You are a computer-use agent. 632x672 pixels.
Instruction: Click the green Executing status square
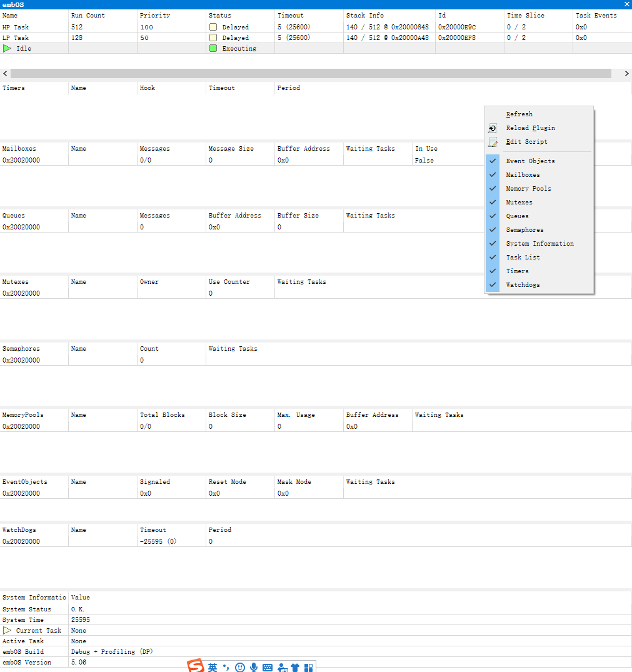click(x=213, y=48)
